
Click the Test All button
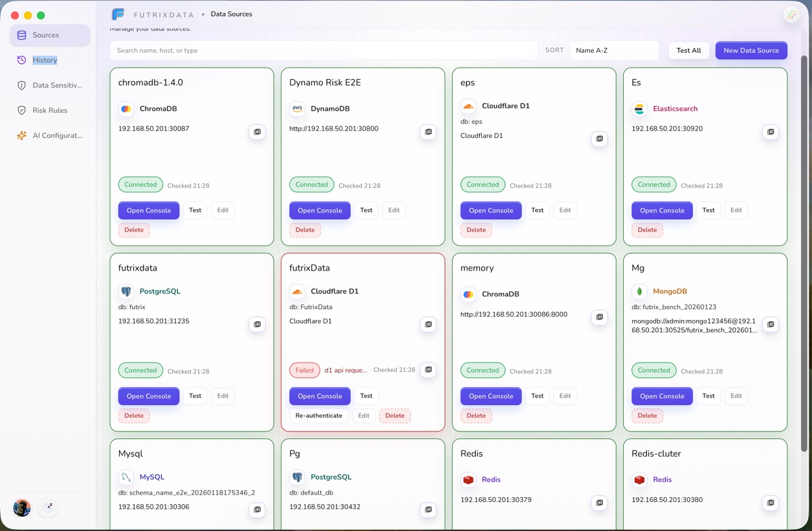pyautogui.click(x=689, y=50)
